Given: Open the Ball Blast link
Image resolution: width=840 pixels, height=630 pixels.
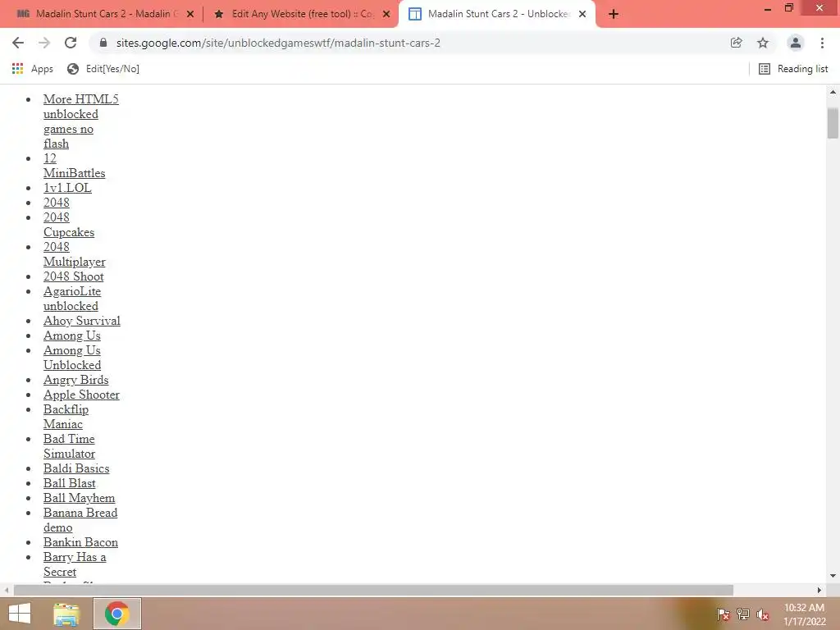Looking at the screenshot, I should point(70,483).
